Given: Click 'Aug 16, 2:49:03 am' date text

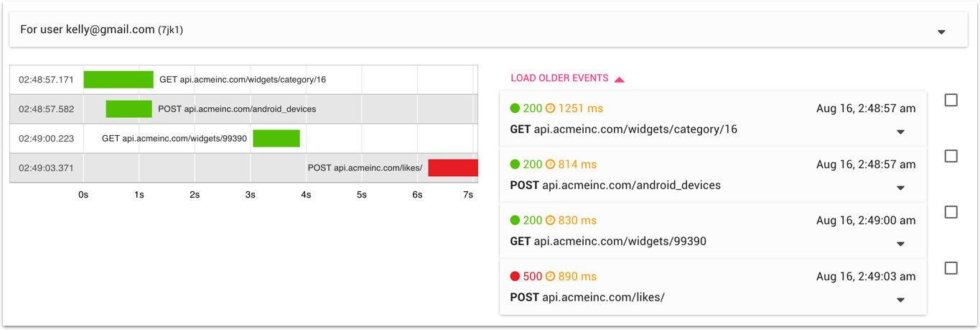Looking at the screenshot, I should (x=866, y=277).
